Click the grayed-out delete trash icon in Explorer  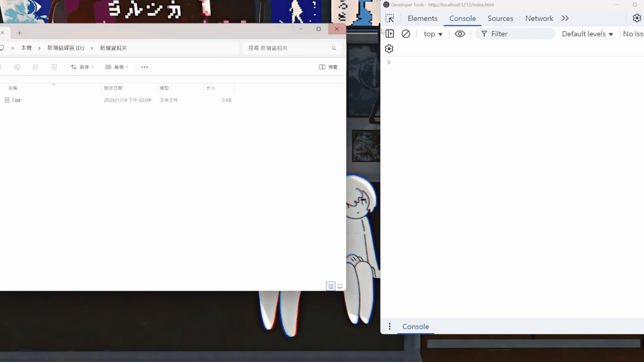(x=54, y=67)
